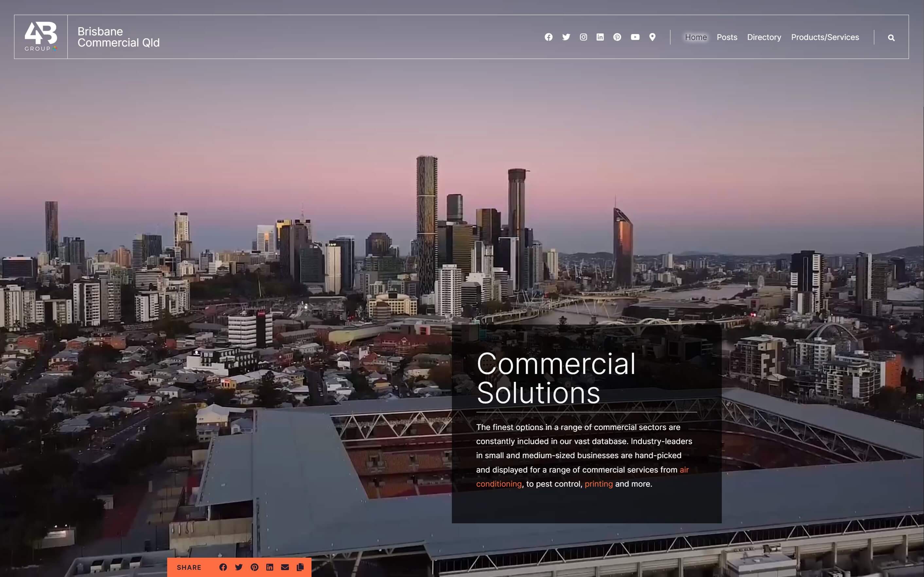Open site search magnifier icon
Viewport: 924px width, 577px height.
pyautogui.click(x=891, y=37)
